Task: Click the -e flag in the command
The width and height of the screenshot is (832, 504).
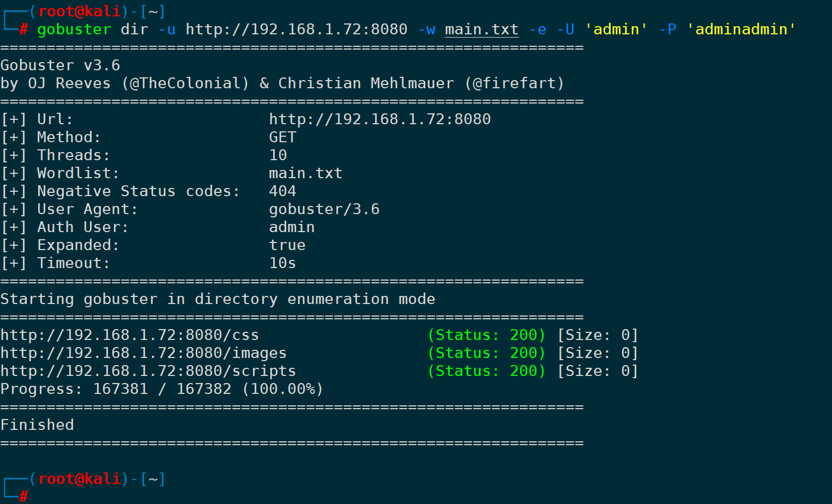Action: coord(538,29)
